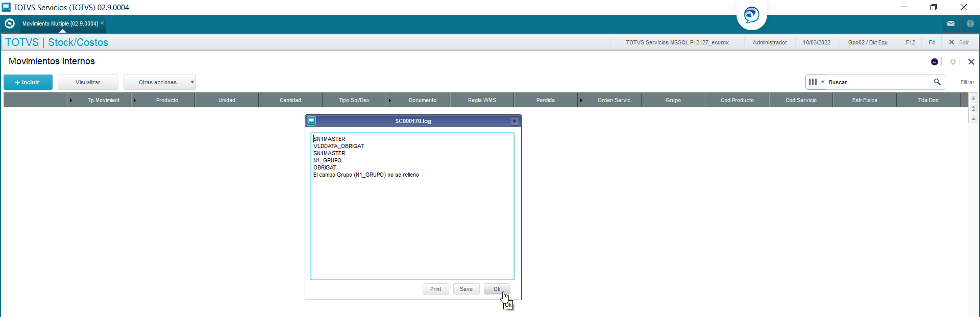Click the grid page-up arrow button

[x=973, y=109]
